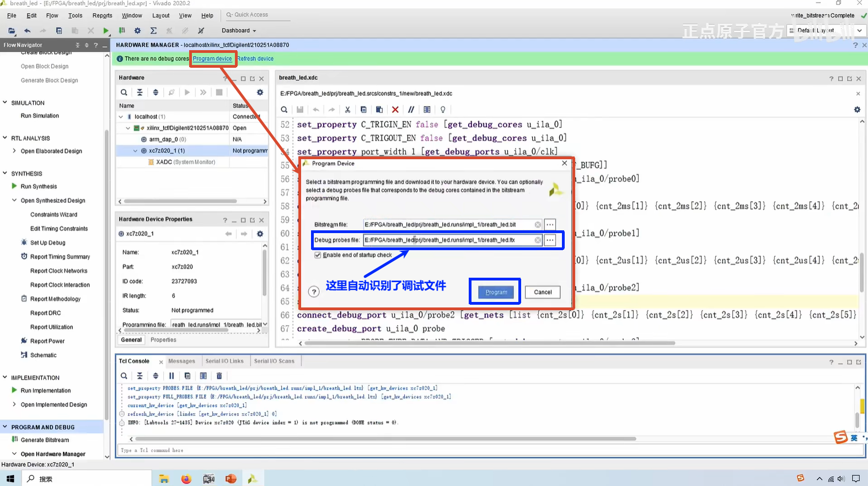Open xdc editor settings gear

tap(857, 110)
